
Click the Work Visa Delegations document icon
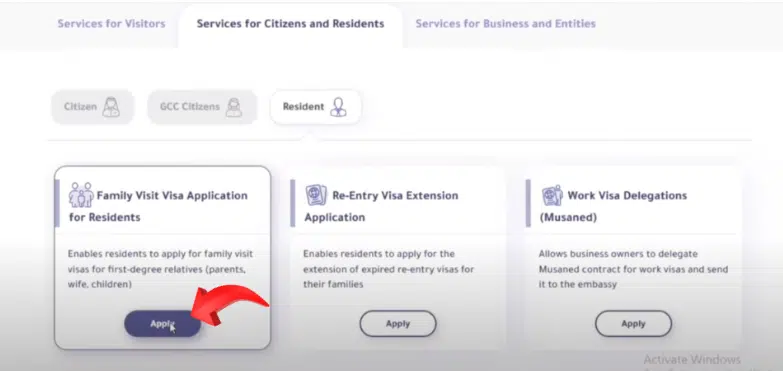pos(552,195)
